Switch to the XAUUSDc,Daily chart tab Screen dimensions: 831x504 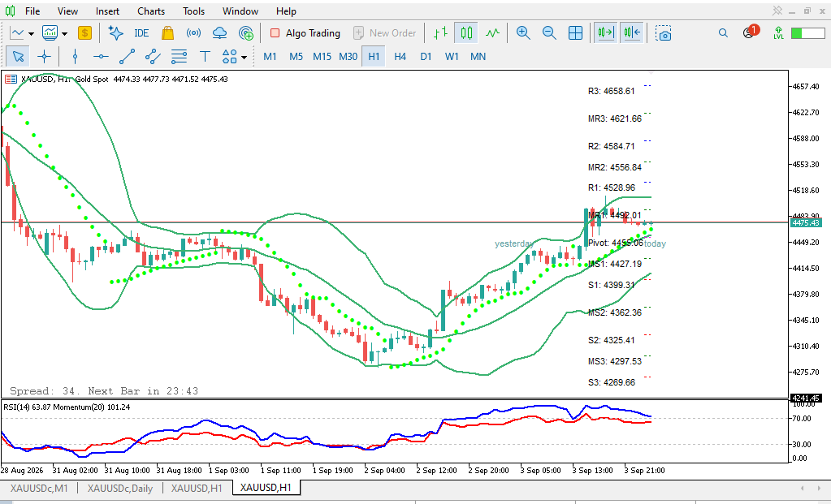tap(120, 488)
